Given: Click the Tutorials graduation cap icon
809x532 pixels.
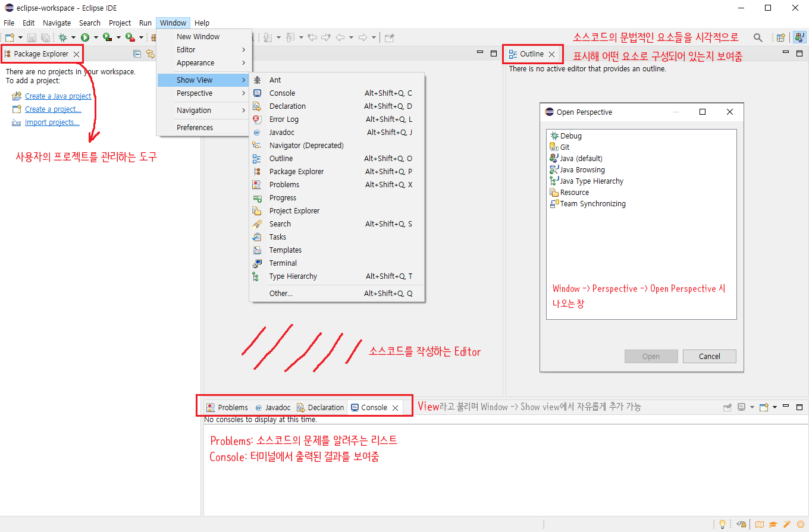Looking at the screenshot, I should (x=773, y=524).
